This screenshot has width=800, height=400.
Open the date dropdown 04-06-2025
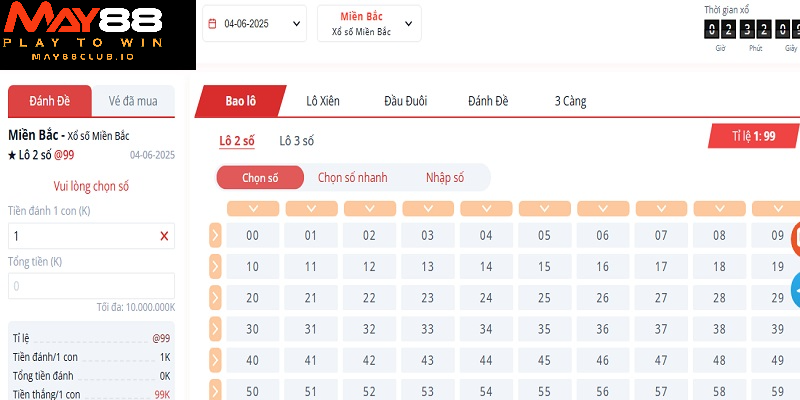tap(254, 24)
